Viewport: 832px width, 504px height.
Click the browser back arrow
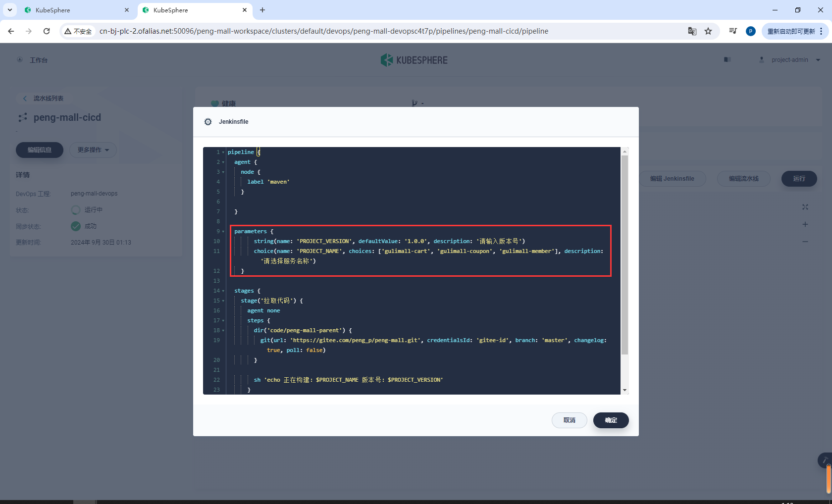point(11,31)
